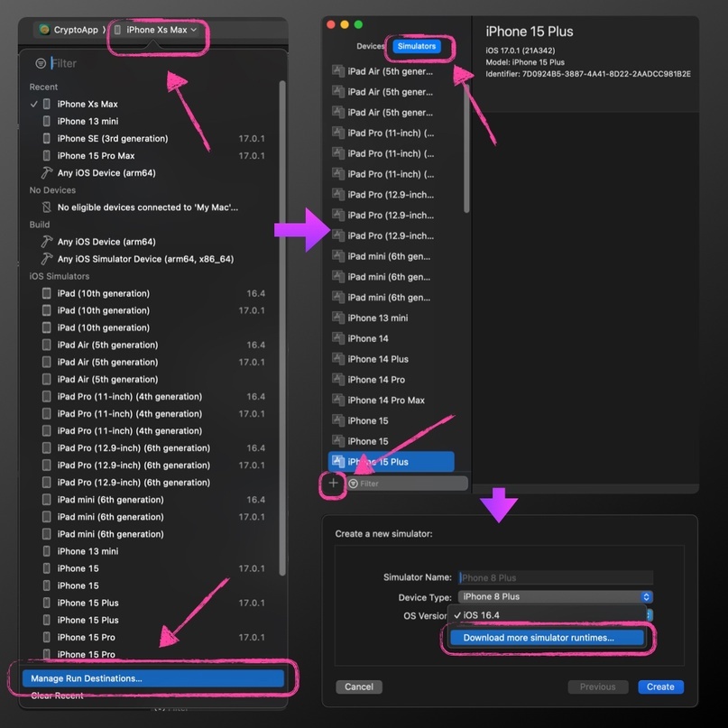Close the Simulators window with red button
This screenshot has width=728, height=728.
coord(331,24)
